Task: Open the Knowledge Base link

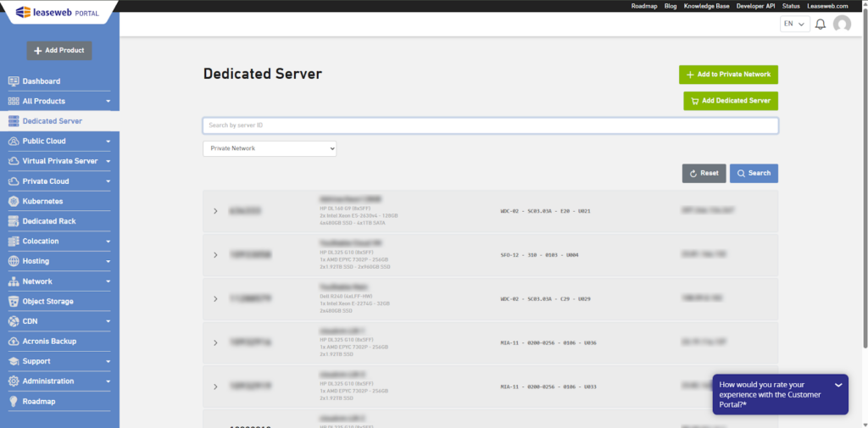Action: point(706,6)
